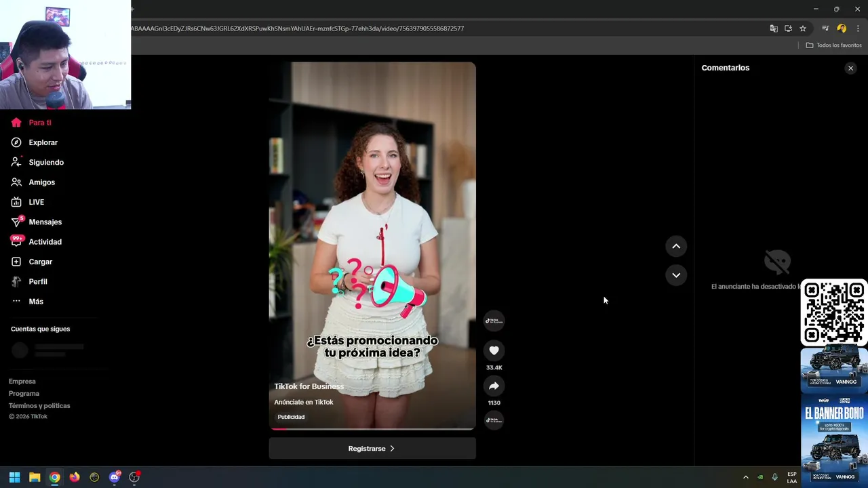Viewport: 868px width, 488px height.
Task: Open the Cargar upload page
Action: pos(32,262)
